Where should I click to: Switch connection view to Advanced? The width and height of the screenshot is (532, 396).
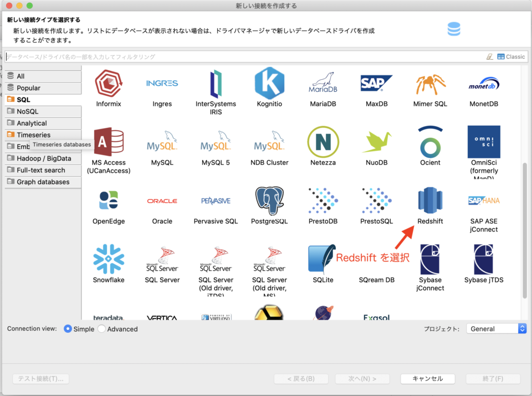tap(117, 329)
